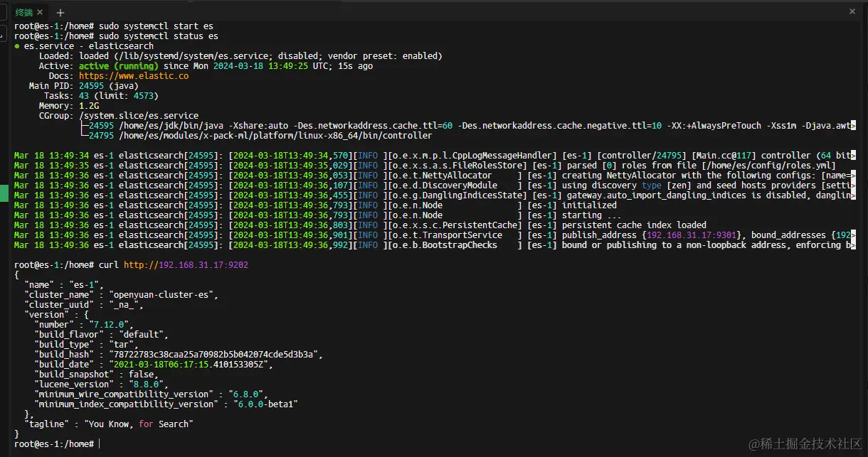Switch to the 终端 terminal tab

[23, 12]
